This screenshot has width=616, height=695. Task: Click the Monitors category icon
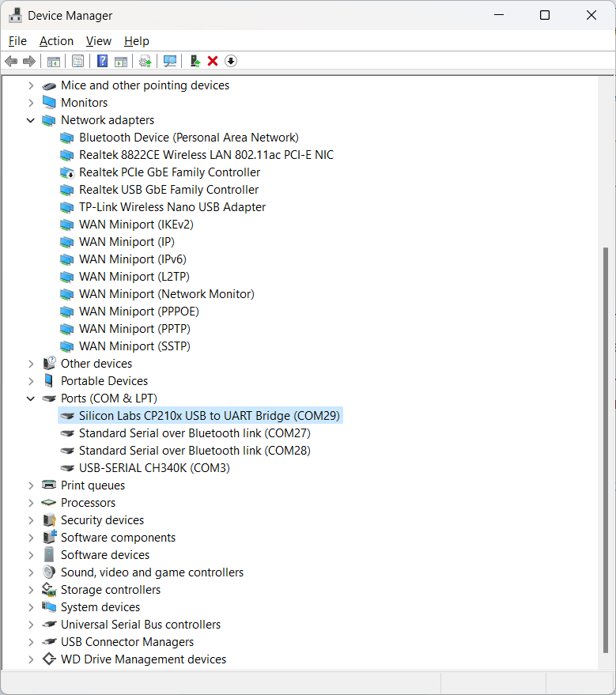coord(49,102)
